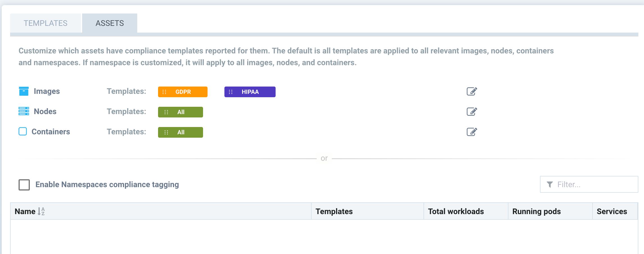Click the All tag for Nodes

pos(180,112)
